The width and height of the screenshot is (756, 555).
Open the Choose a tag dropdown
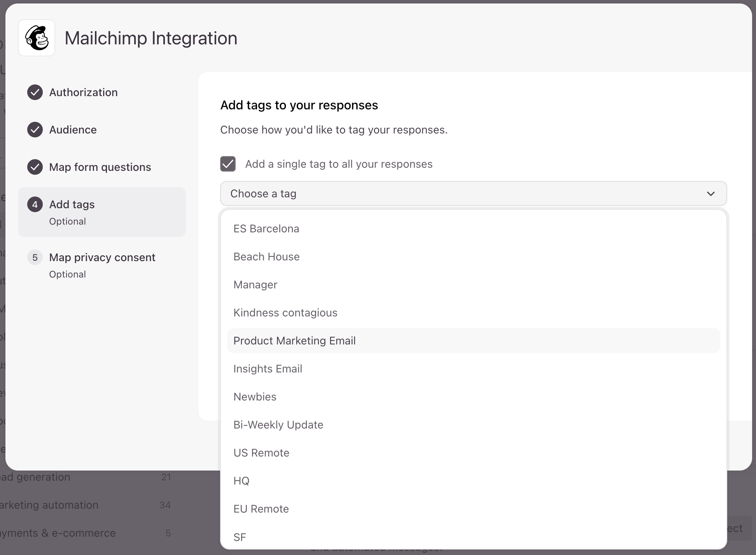click(x=473, y=193)
